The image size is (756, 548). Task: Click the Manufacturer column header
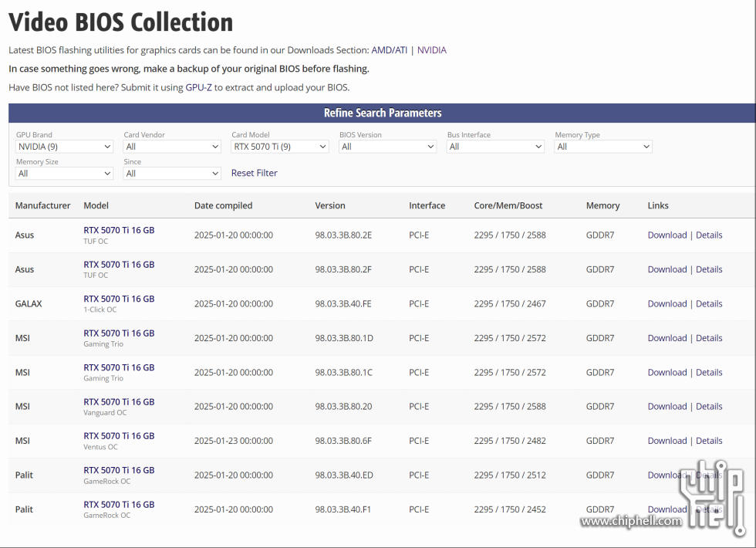point(42,205)
